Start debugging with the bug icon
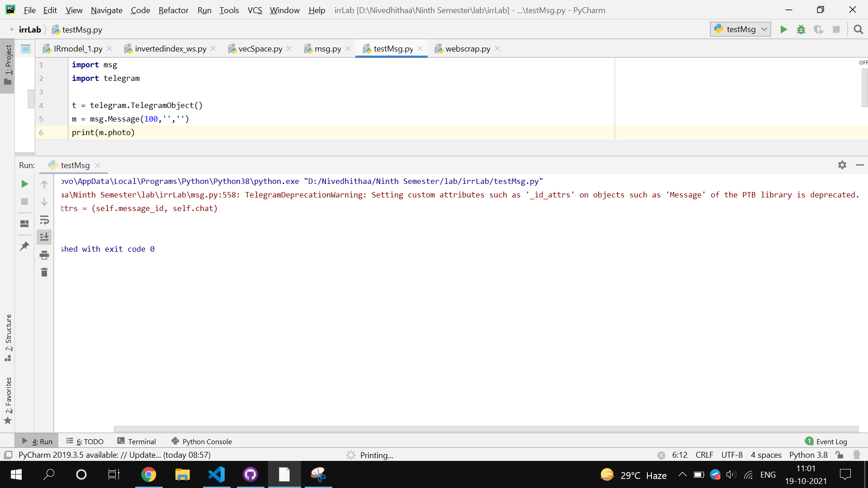 point(801,29)
